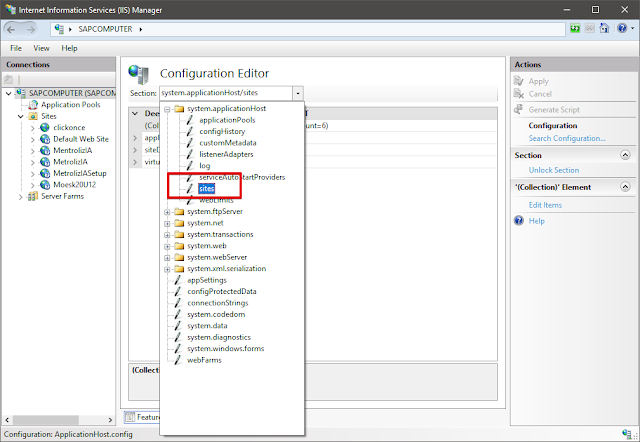Click Edit Items link
640x442 pixels.
pos(545,205)
